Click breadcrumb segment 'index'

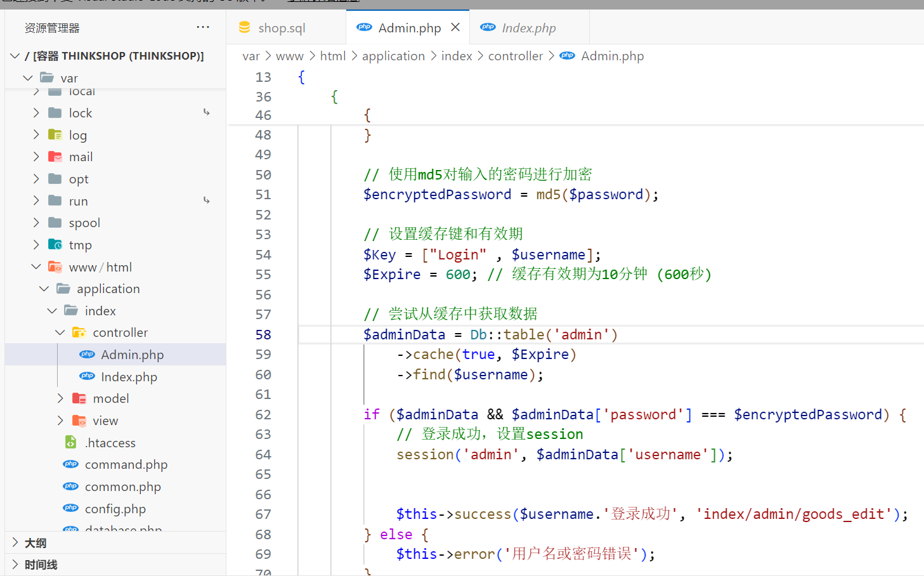pyautogui.click(x=457, y=56)
